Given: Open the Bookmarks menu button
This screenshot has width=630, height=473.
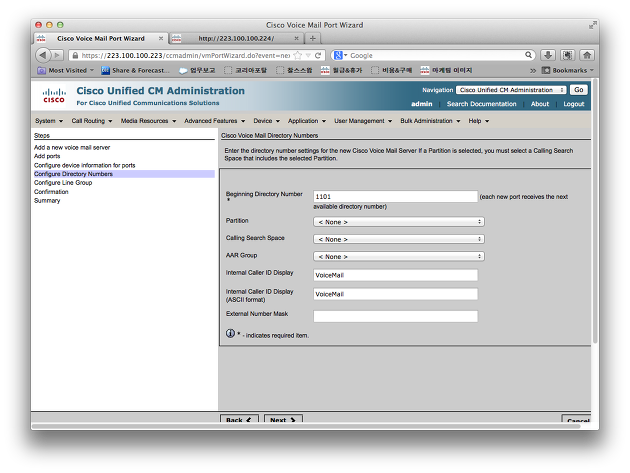Looking at the screenshot, I should 567,70.
